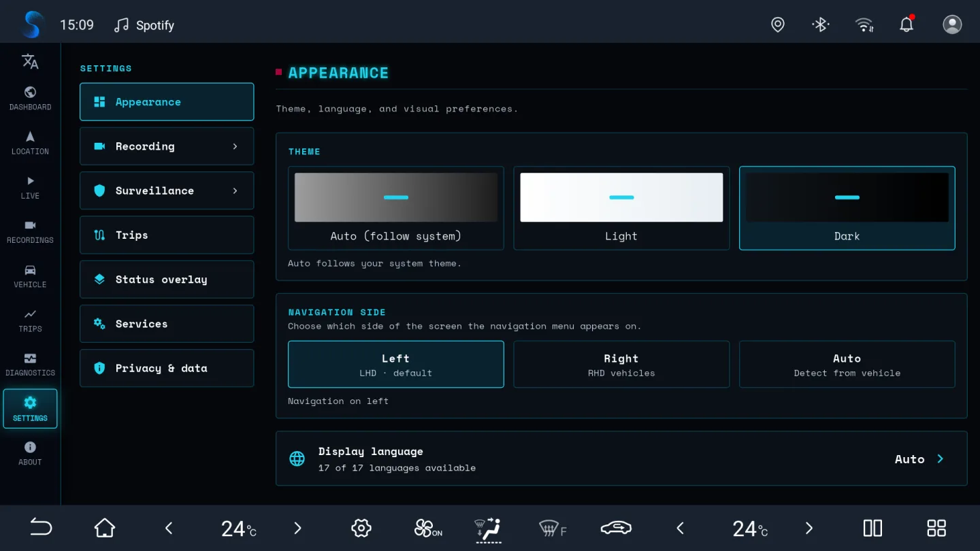
Task: Go to Location in the sidebar
Action: tap(30, 143)
